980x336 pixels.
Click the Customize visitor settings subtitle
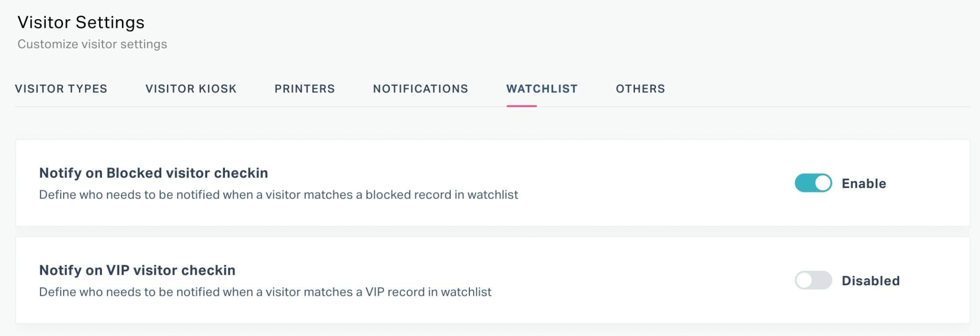point(92,44)
